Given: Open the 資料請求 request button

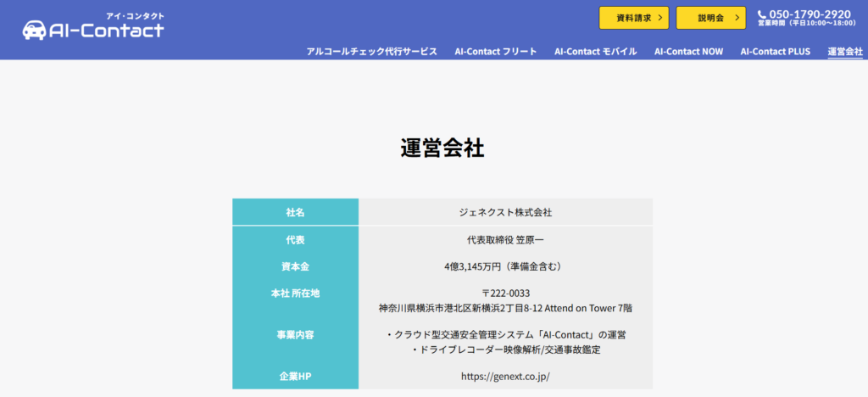Looking at the screenshot, I should coord(633,18).
